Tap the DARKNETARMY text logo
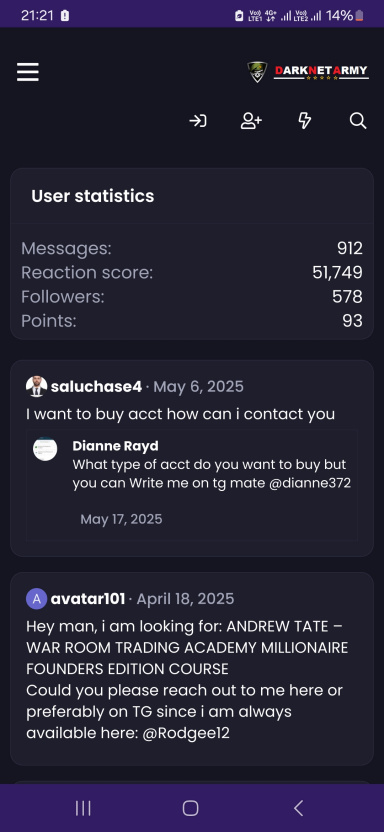 pyautogui.click(x=321, y=72)
